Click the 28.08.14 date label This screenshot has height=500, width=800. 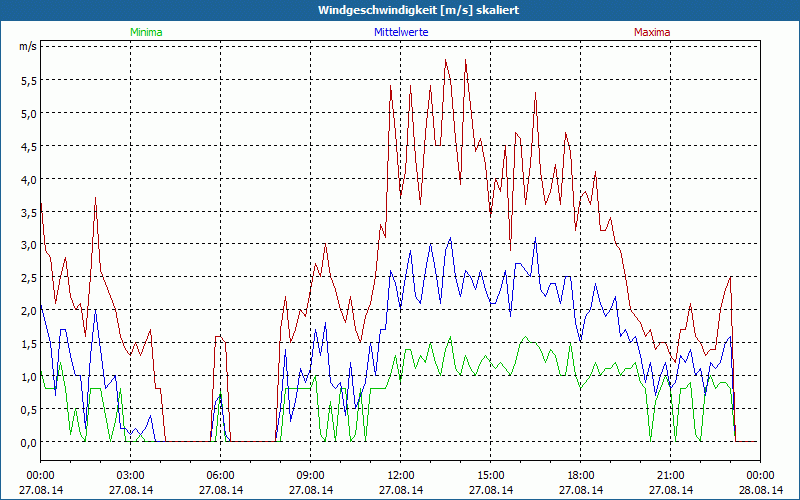tap(761, 490)
